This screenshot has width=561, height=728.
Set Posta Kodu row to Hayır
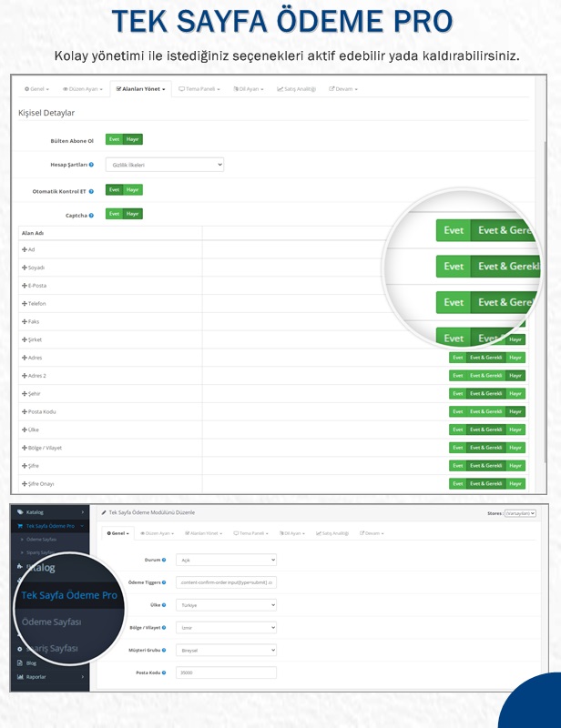[x=515, y=411]
